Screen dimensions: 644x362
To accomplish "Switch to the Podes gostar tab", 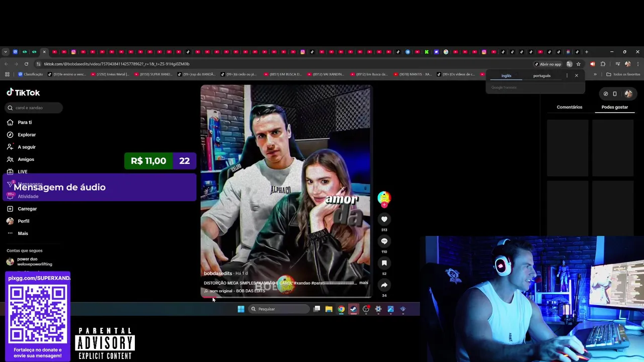I will 615,107.
